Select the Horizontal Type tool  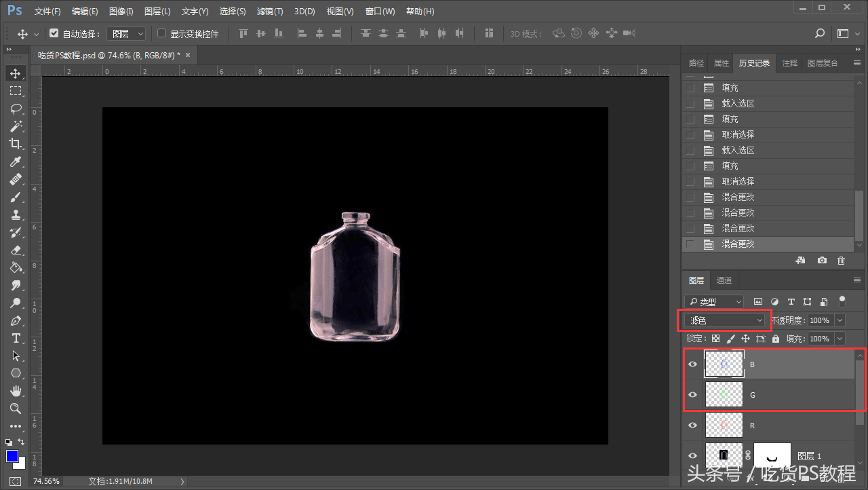16,338
